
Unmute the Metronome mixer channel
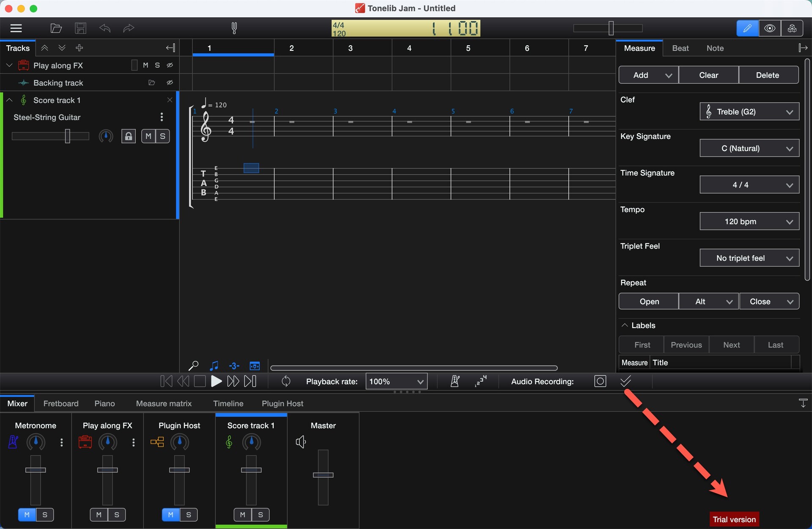(x=27, y=515)
